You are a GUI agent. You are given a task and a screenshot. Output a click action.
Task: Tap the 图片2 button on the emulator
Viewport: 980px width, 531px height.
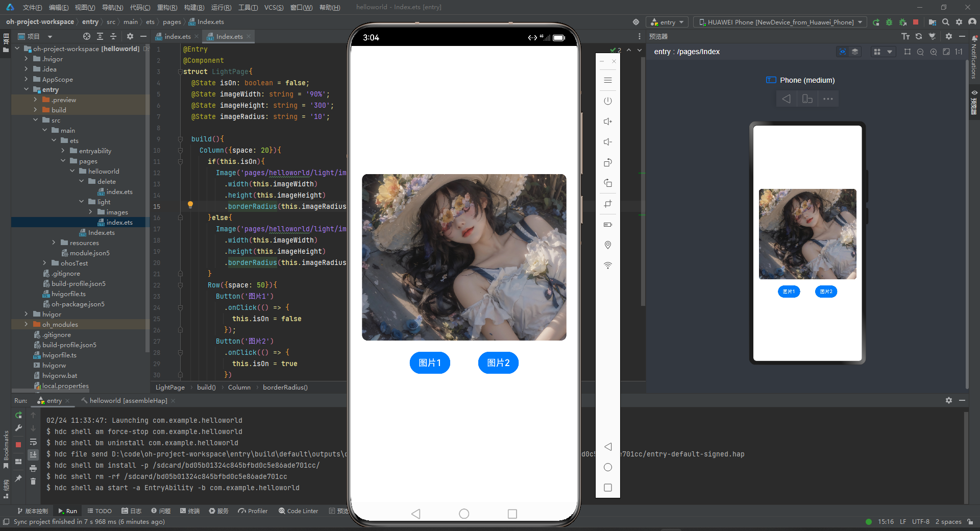498,363
